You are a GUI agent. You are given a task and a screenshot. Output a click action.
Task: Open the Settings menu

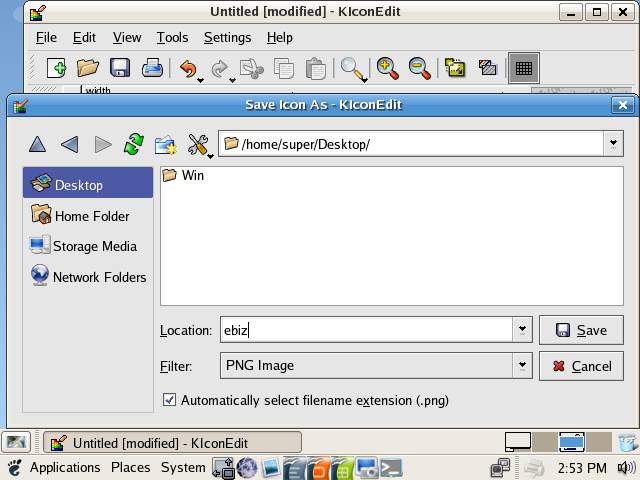227,37
